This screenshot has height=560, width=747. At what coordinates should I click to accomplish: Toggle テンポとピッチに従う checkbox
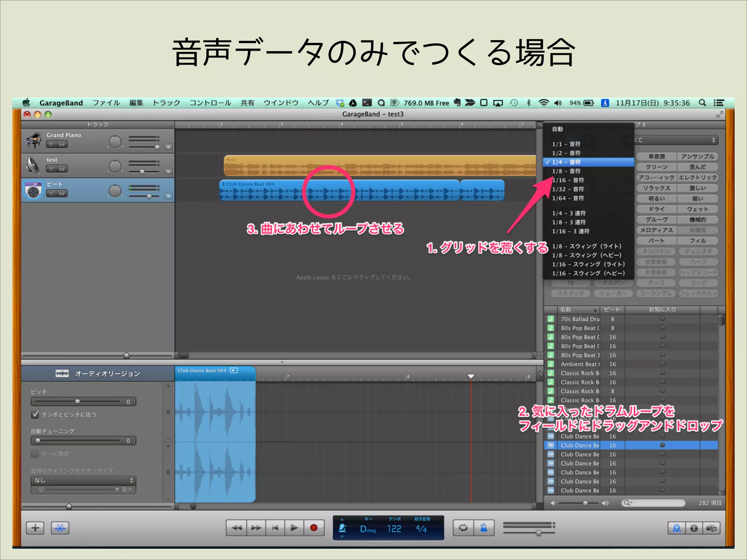35,415
